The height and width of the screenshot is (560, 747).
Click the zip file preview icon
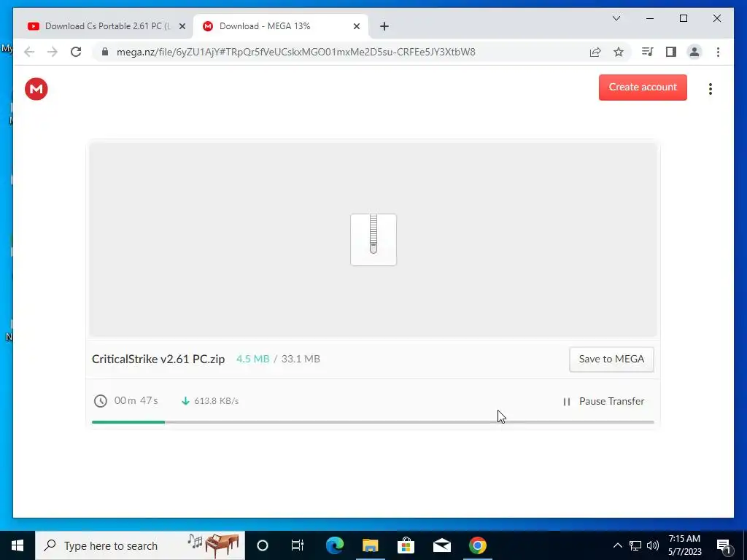373,239
